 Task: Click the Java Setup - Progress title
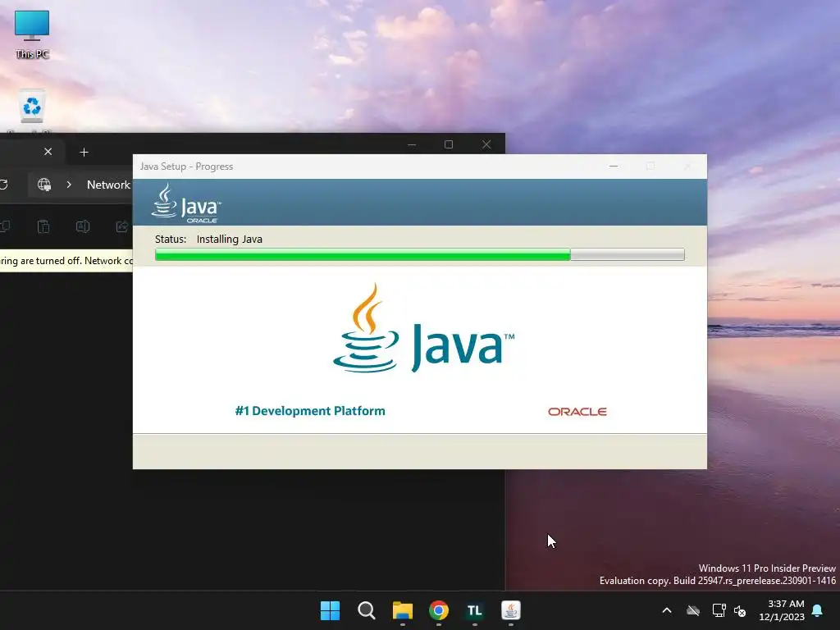186,167
